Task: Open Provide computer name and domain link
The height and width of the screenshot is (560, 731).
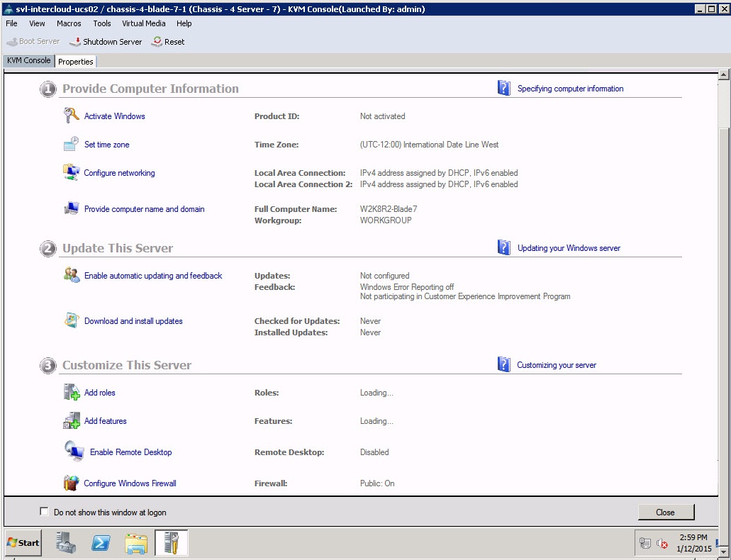Action: click(x=145, y=209)
